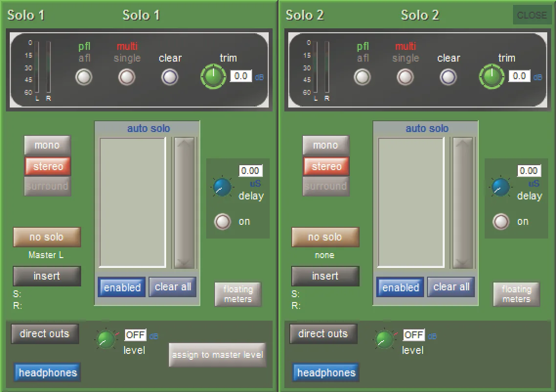Click the auto solo list box in Solo 2
556x392 pixels.
click(x=410, y=202)
